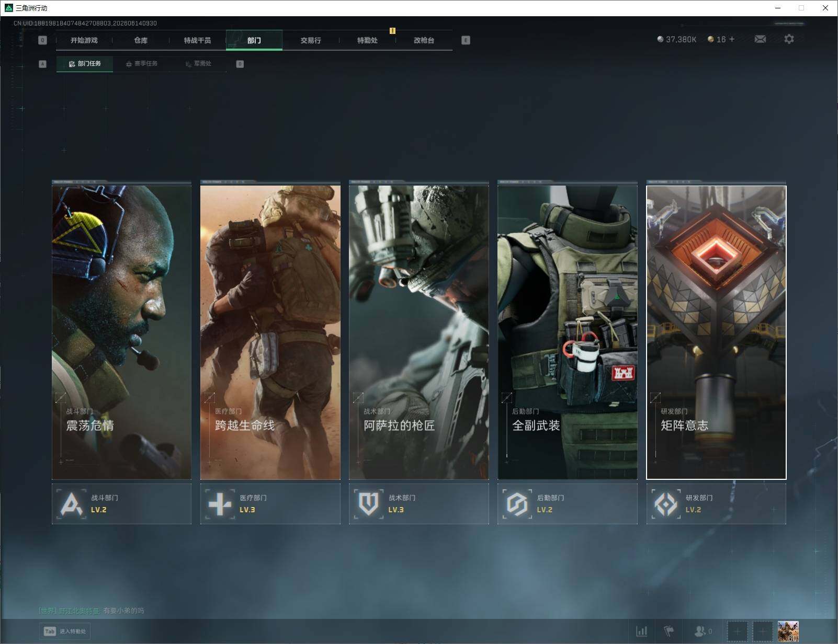Click the 37,380K currency amount
Screen dimensions: 838x644
(x=681, y=39)
